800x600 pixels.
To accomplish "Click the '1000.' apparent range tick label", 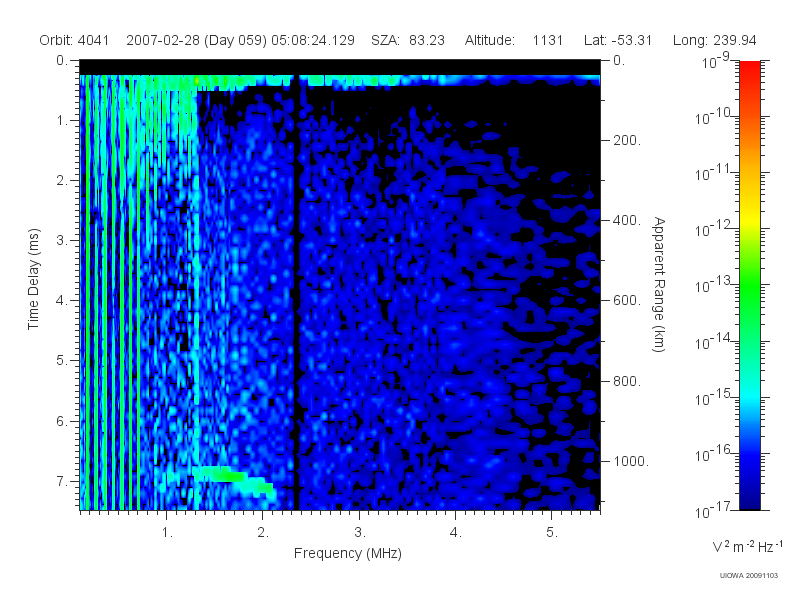I will [631, 461].
